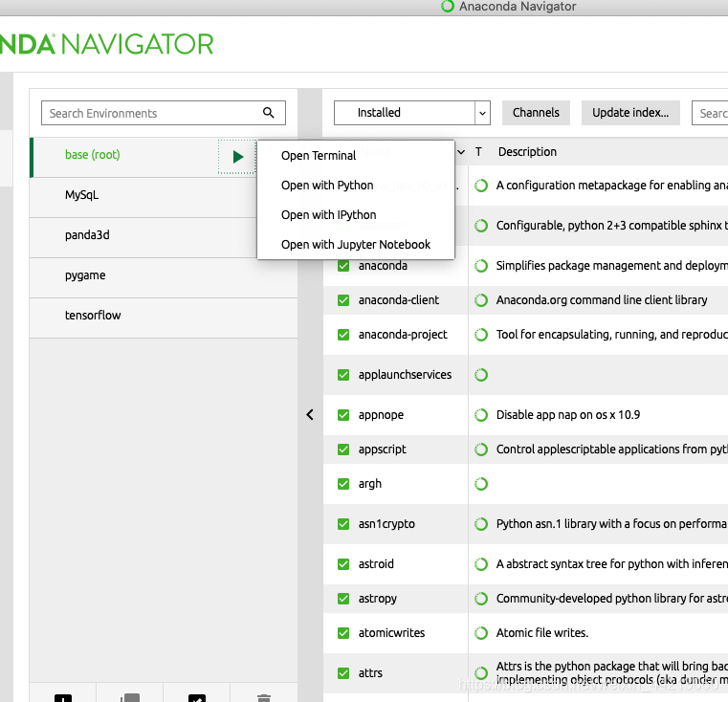Click the status circle in the astroid row
Viewport: 728px width, 702px height.
coord(481,564)
